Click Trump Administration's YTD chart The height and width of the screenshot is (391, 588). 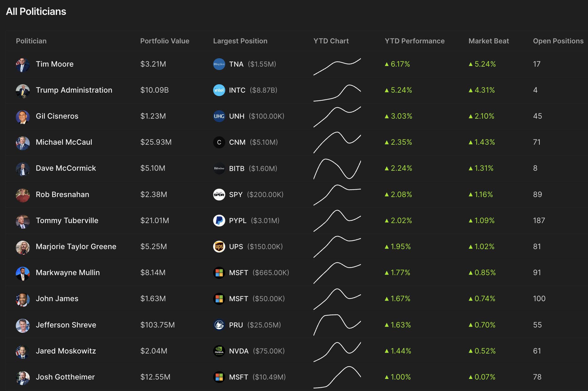click(x=337, y=93)
